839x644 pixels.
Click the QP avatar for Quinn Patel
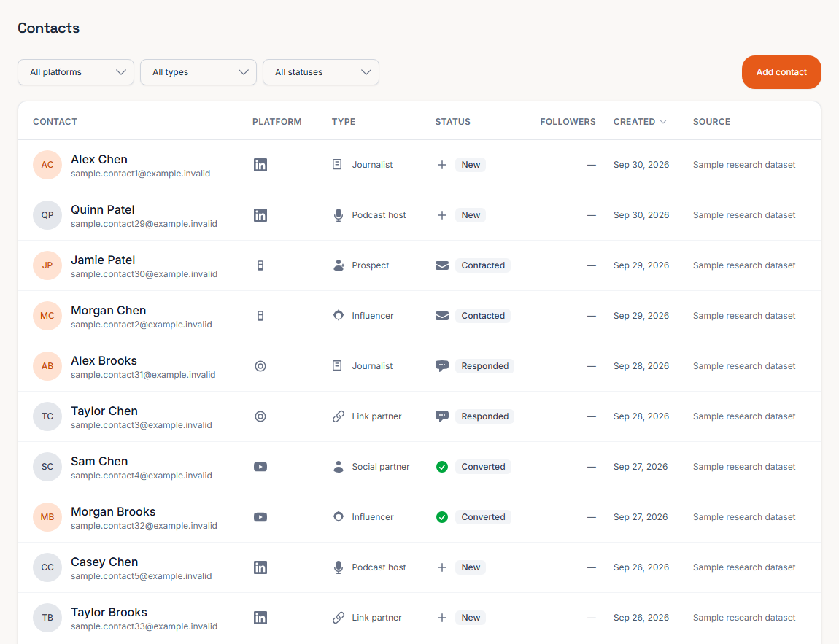point(47,215)
